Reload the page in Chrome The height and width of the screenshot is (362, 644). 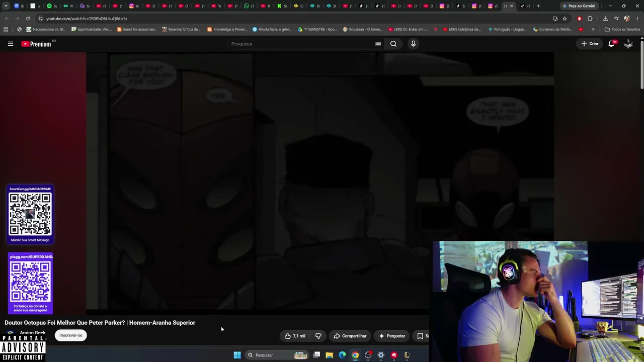point(28,19)
